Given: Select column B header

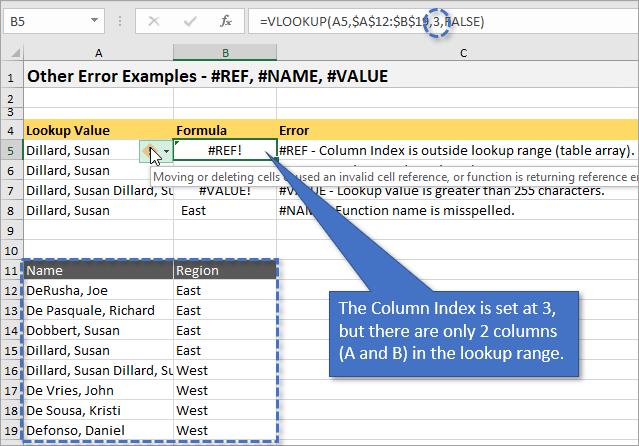Looking at the screenshot, I should coord(224,52).
